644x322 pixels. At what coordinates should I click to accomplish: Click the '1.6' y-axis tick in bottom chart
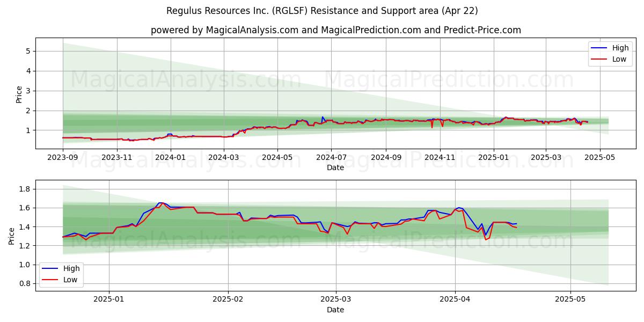[24, 208]
